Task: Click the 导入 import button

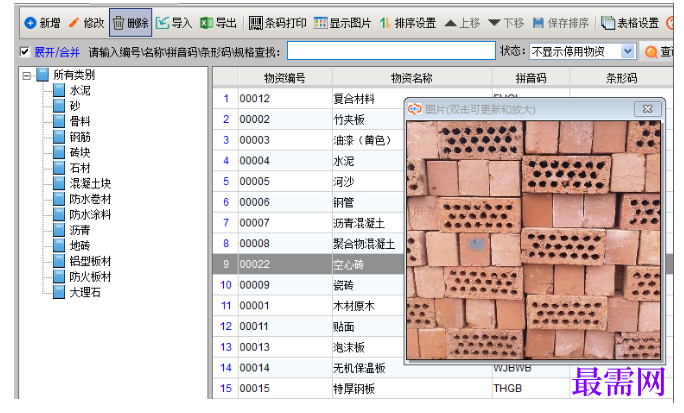Action: tap(174, 23)
